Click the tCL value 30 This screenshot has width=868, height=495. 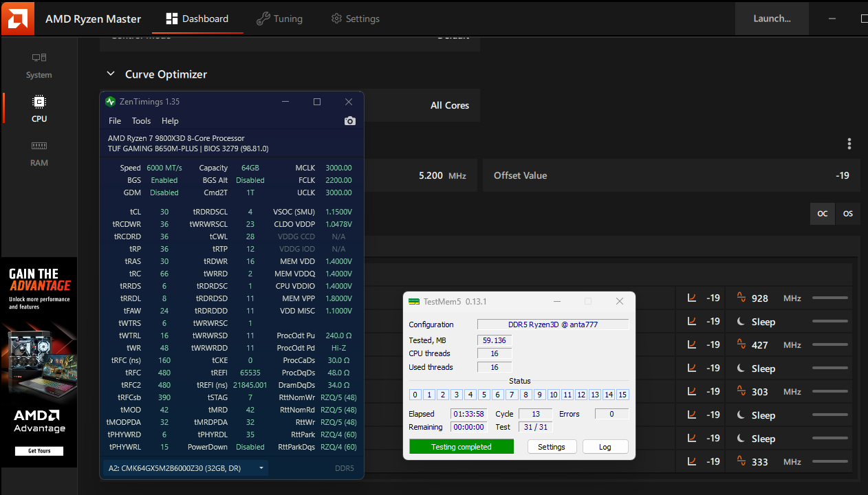[x=164, y=212]
